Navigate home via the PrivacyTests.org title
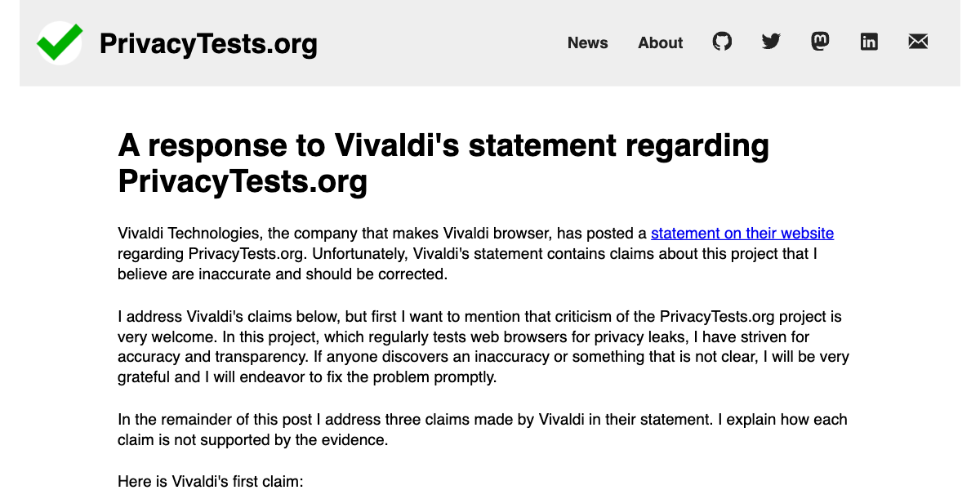Viewport: 980px width, 490px height. pyautogui.click(x=208, y=44)
